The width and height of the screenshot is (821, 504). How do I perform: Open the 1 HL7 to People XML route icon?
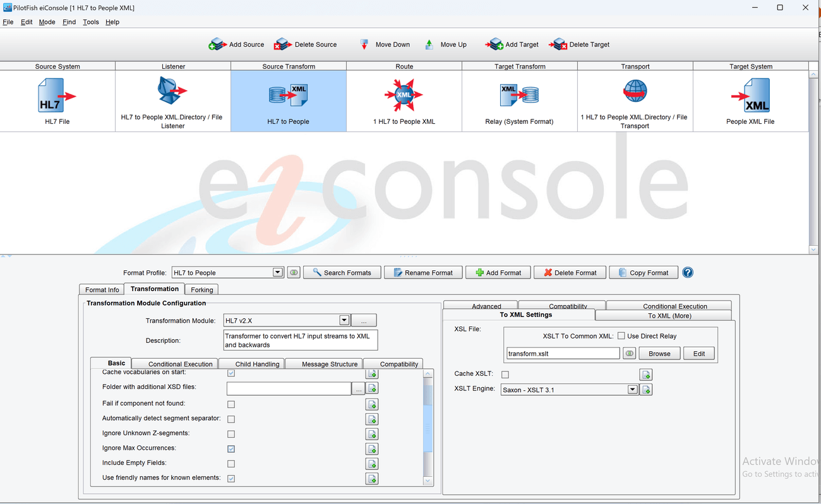click(x=404, y=95)
